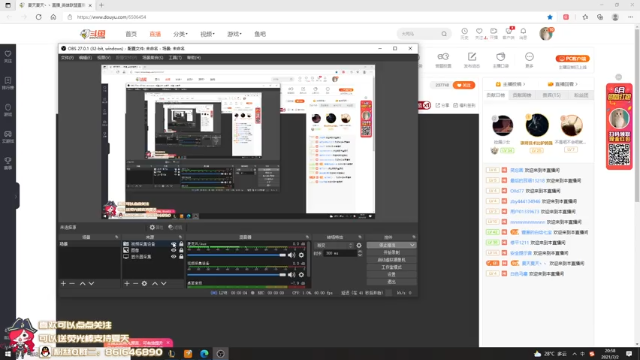The width and height of the screenshot is (640, 360).
Task: Open second audio track settings gear
Action: [x=301, y=275]
